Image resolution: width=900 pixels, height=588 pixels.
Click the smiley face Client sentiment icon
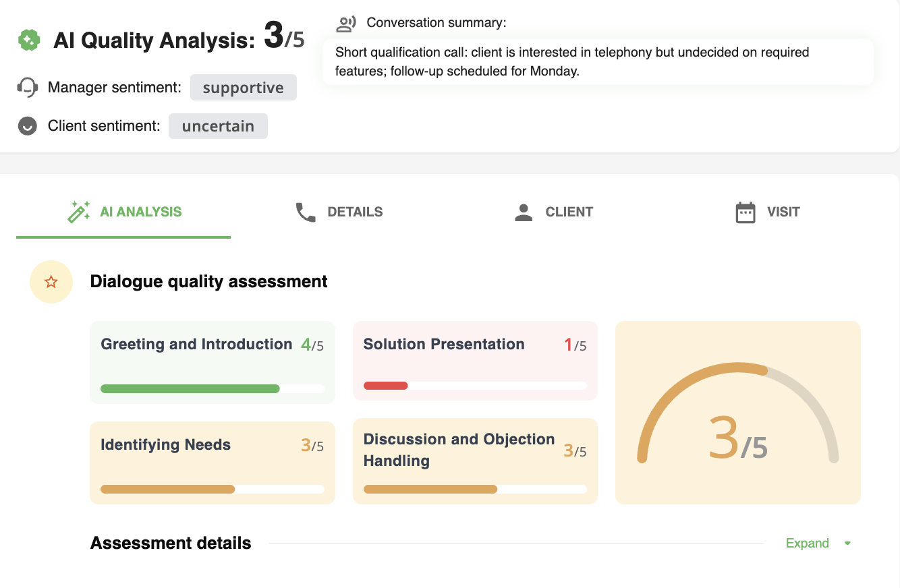(27, 126)
